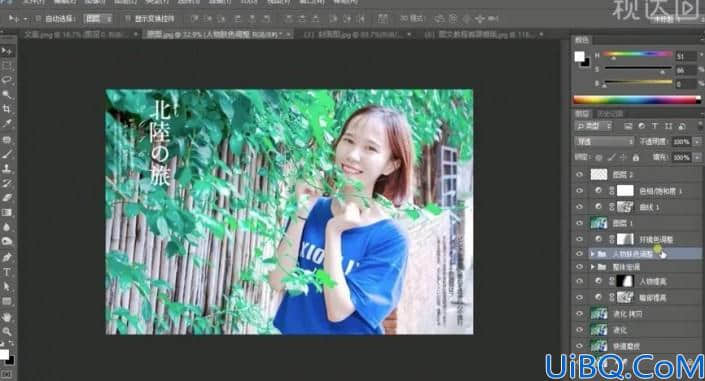The image size is (705, 381).
Task: Click the lock all padlock icon
Action: click(636, 157)
